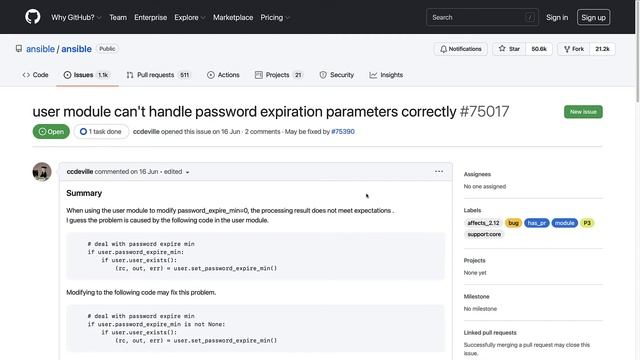Viewport: 640px width, 360px height.
Task: Expand the Pricing dropdown menu
Action: [x=275, y=18]
